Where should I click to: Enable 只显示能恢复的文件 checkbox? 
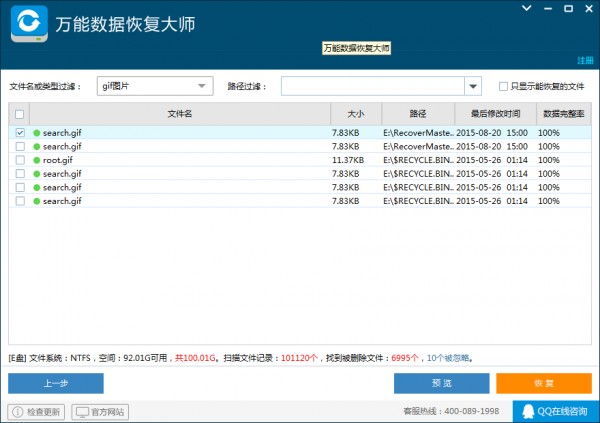click(503, 87)
